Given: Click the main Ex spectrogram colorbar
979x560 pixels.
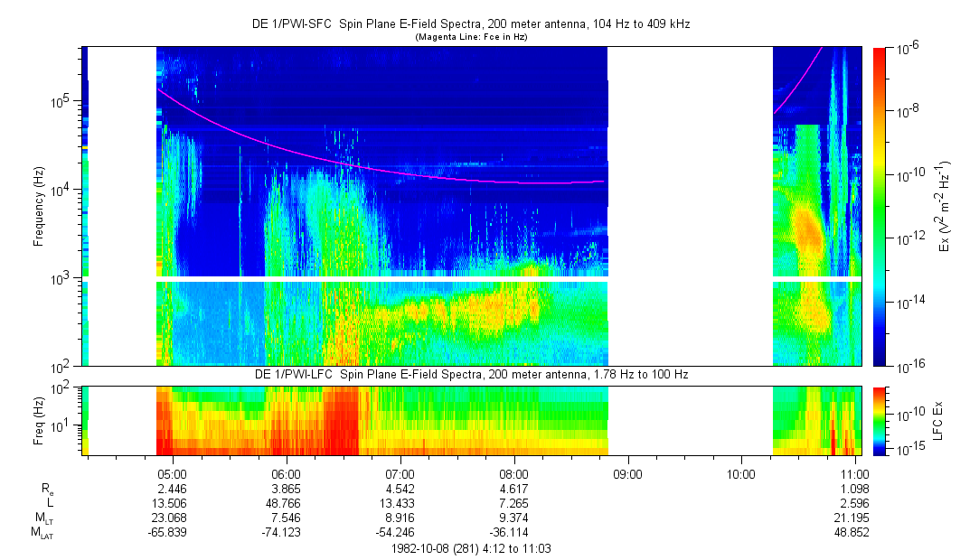Looking at the screenshot, I should click(880, 206).
